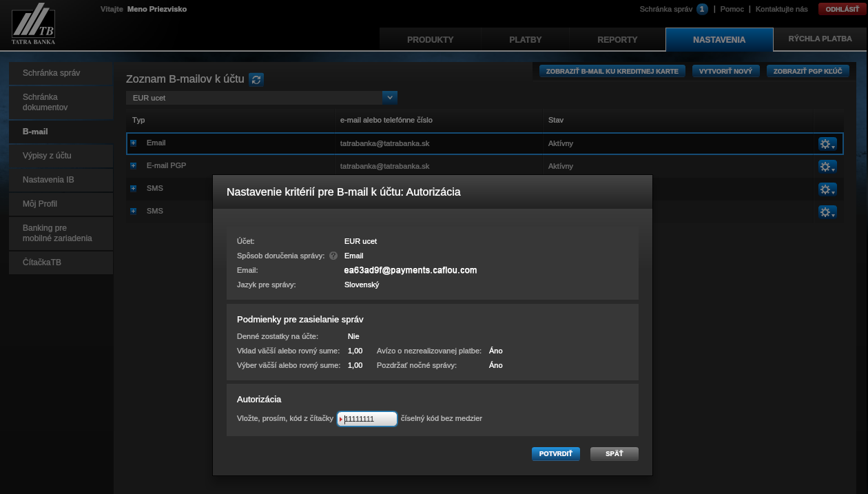Screen dimensions: 868x494
Task: Refresh the B-mail list with reload icon
Action: (256, 79)
